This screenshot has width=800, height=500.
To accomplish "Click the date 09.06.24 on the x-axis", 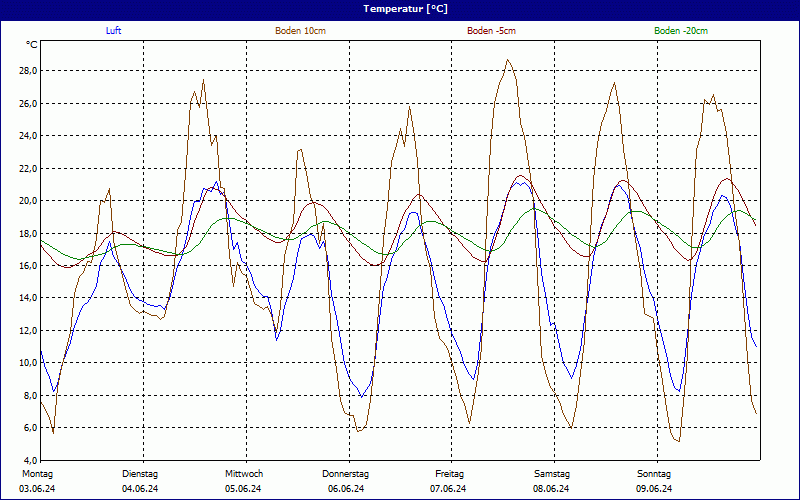I will point(654,489).
